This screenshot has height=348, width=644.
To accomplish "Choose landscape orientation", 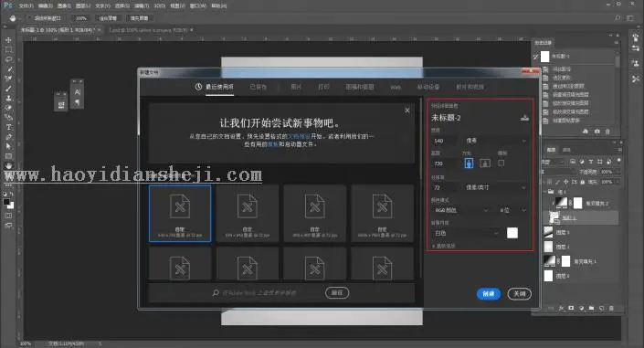I will click(485, 163).
